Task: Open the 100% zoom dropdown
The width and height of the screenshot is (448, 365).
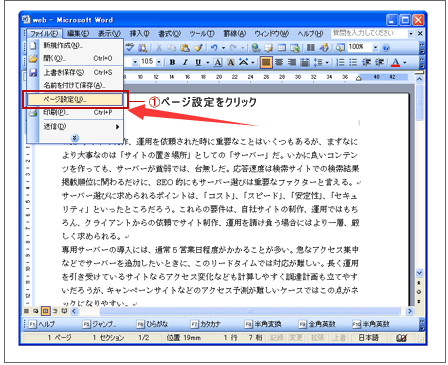Action: coord(375,48)
